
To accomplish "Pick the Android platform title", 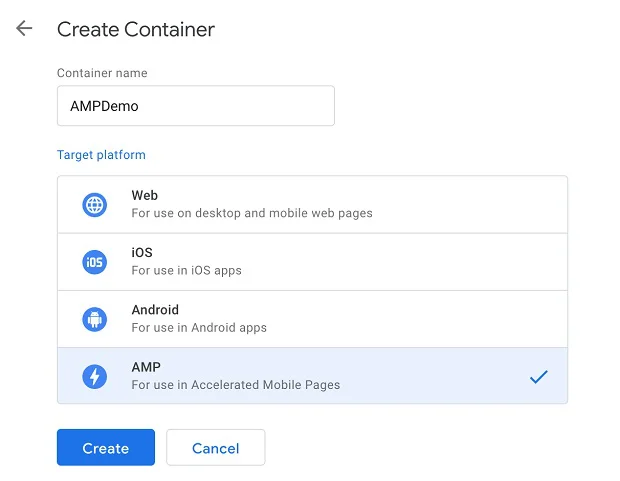I will tap(155, 310).
